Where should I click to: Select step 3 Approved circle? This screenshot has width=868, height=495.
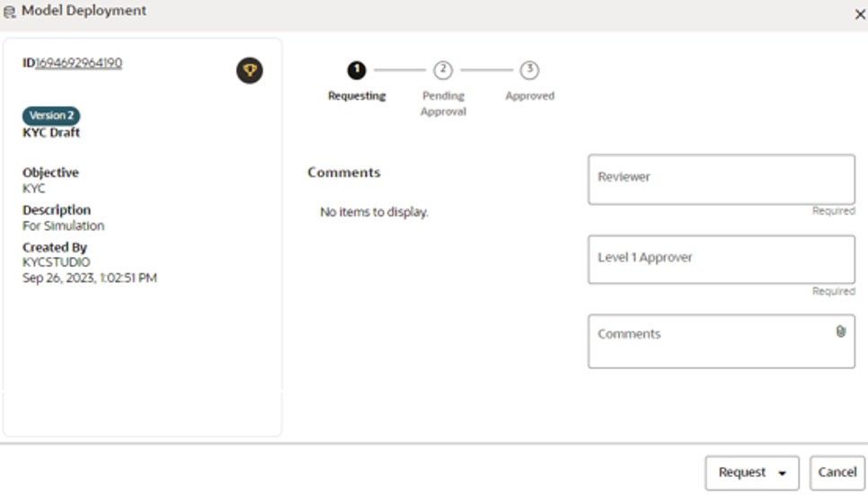click(x=530, y=70)
